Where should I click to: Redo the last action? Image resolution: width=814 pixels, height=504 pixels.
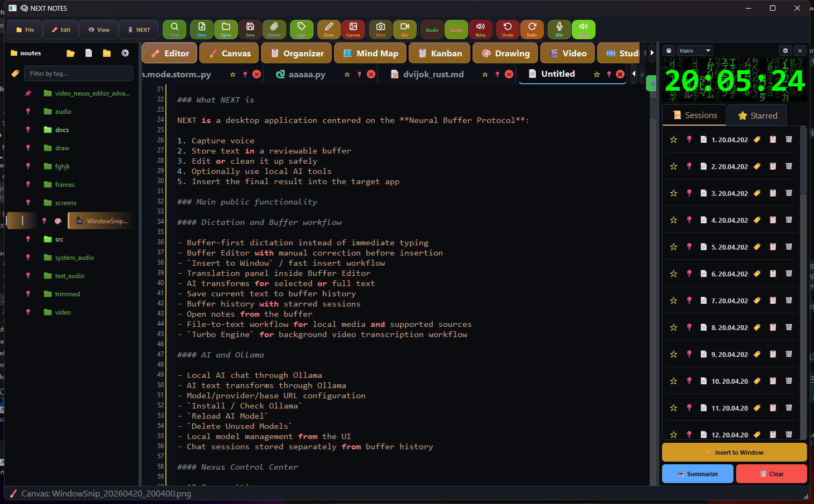pos(532,29)
